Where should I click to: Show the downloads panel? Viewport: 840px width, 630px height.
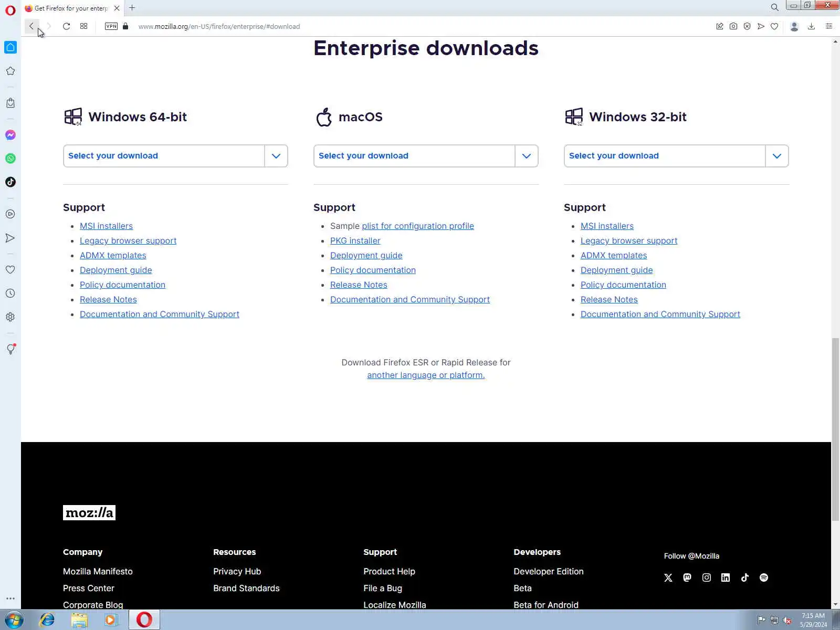coord(811,26)
